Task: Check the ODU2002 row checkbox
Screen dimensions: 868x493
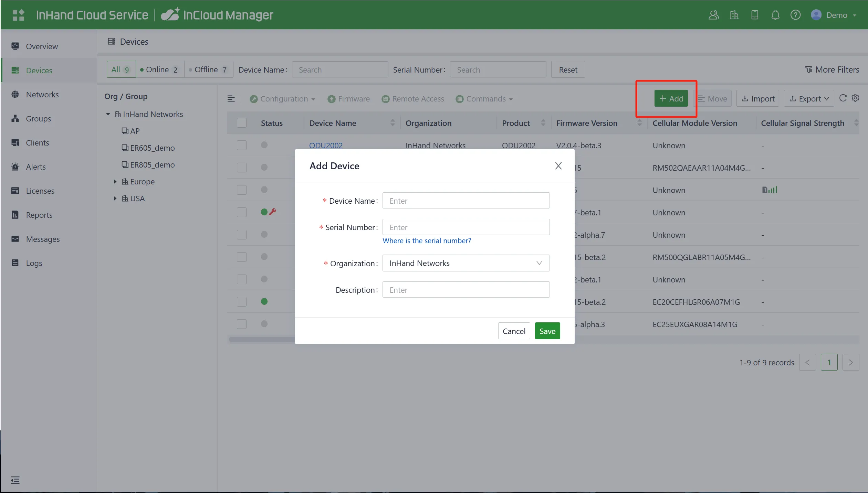Action: click(x=242, y=145)
